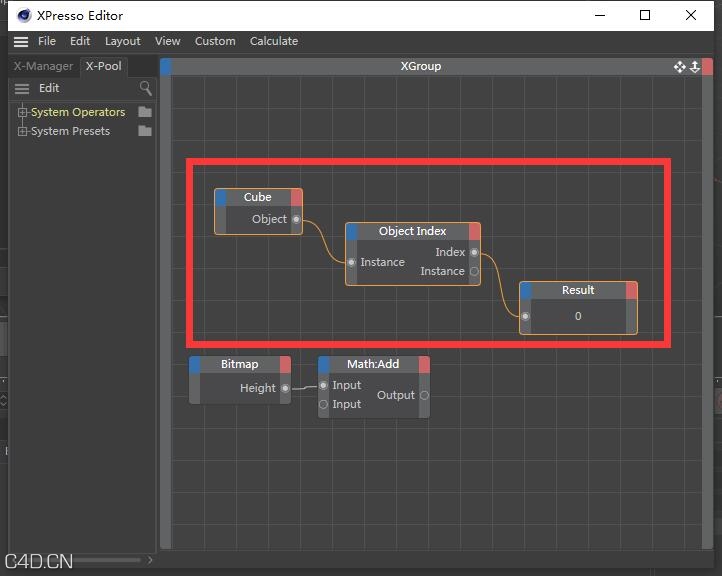Open the View menu
This screenshot has width=722, height=576.
(x=168, y=41)
